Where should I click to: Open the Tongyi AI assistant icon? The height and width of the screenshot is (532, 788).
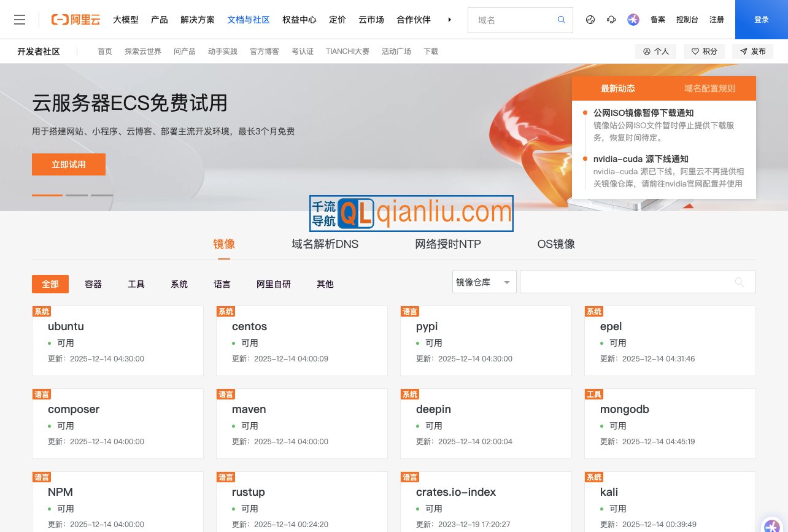(633, 20)
